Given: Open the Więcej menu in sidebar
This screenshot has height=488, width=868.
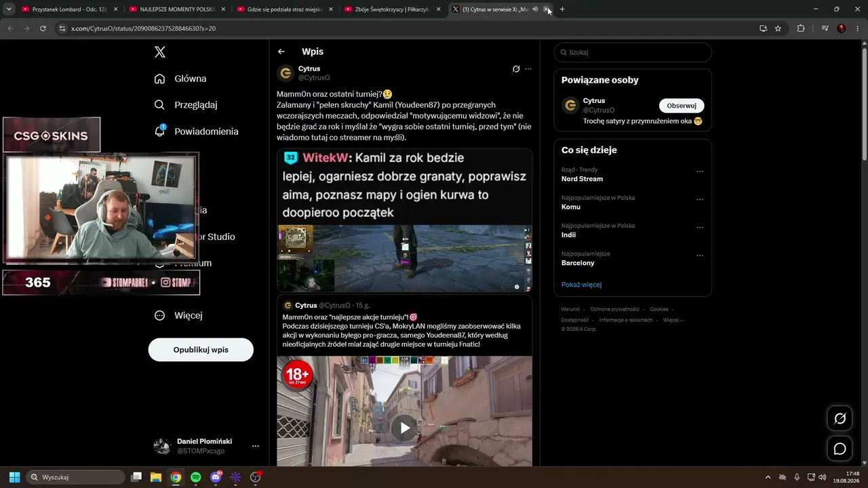Looking at the screenshot, I should [x=178, y=315].
